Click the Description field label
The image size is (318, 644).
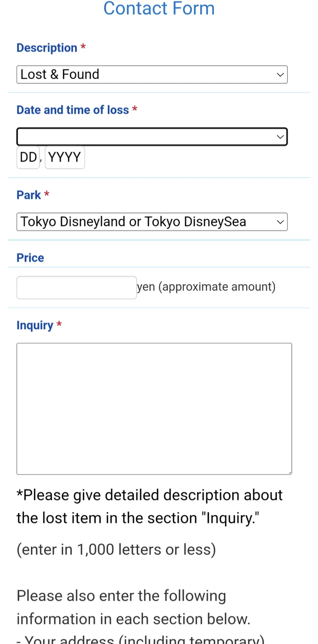pos(47,48)
